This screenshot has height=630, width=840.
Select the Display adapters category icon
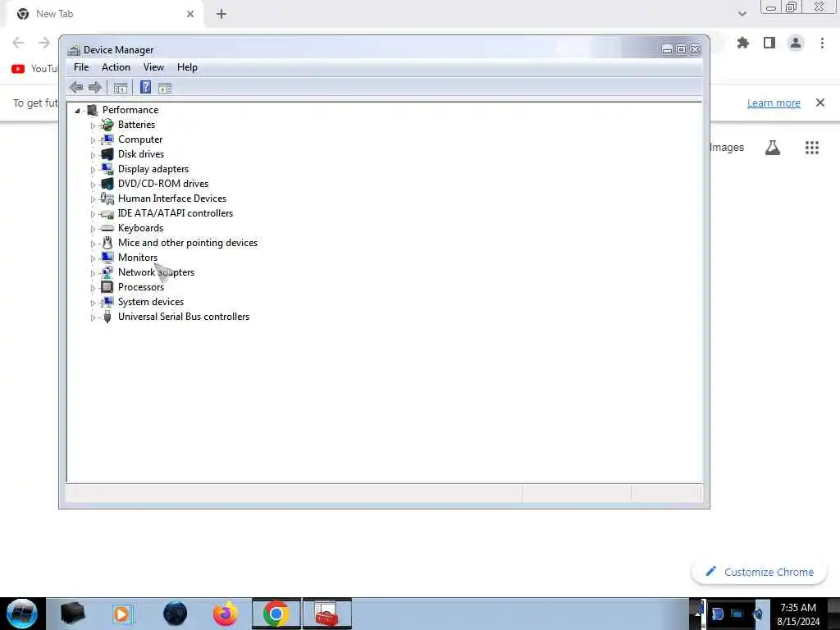click(x=107, y=169)
